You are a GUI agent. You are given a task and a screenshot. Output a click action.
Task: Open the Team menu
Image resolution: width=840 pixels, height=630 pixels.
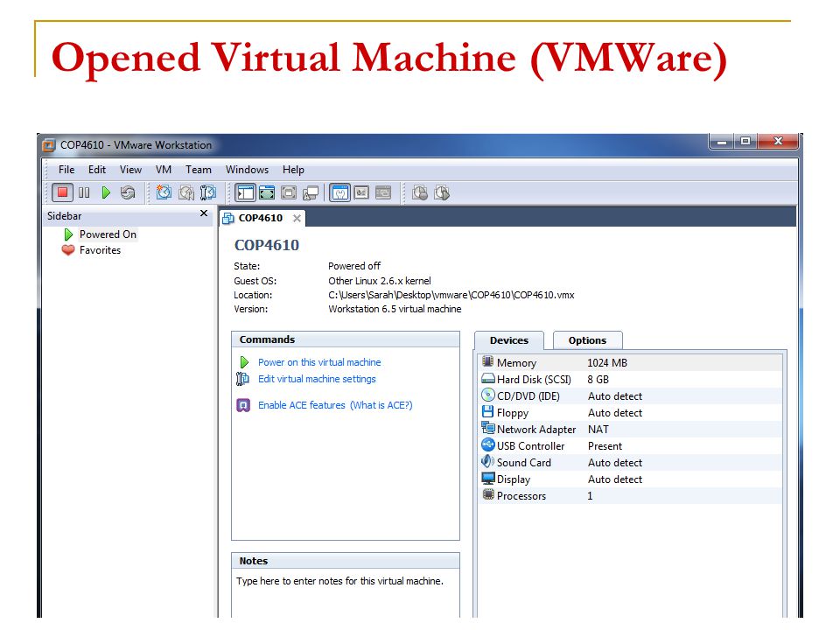(199, 170)
